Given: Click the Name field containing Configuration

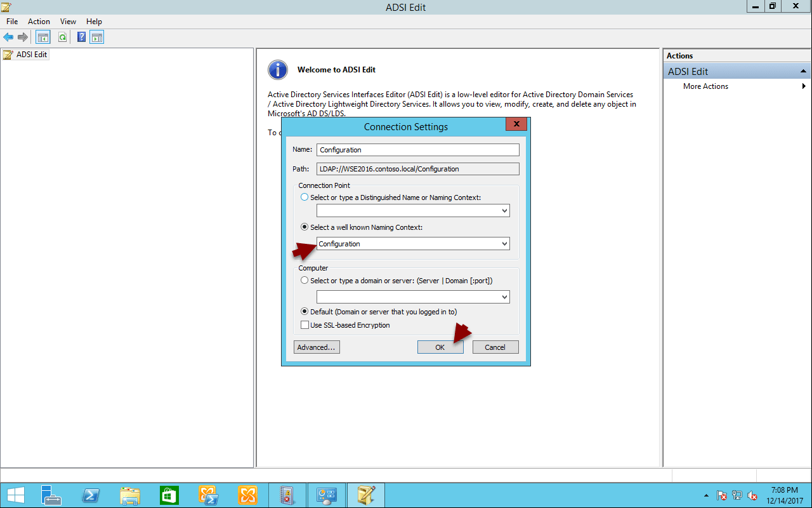Looking at the screenshot, I should tap(417, 150).
